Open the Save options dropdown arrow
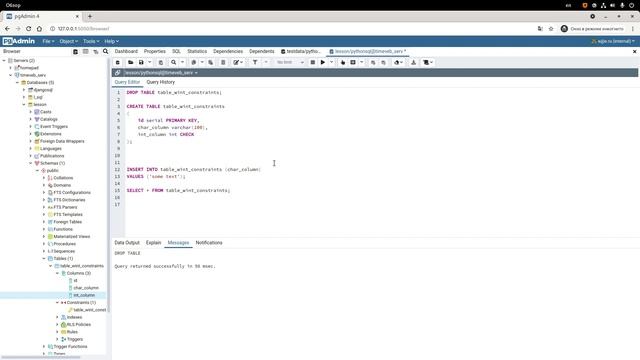 150,62
